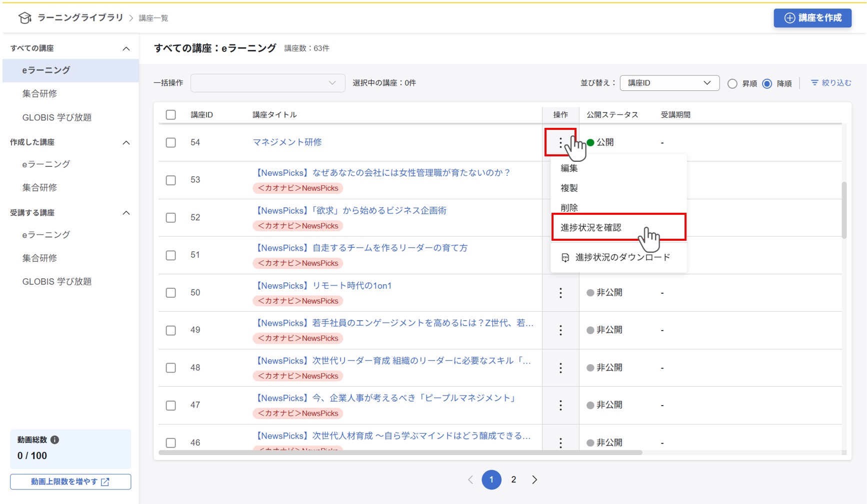867x504 pixels.
Task: Choose 進捗状況を確認 from the context menu
Action: pyautogui.click(x=591, y=228)
